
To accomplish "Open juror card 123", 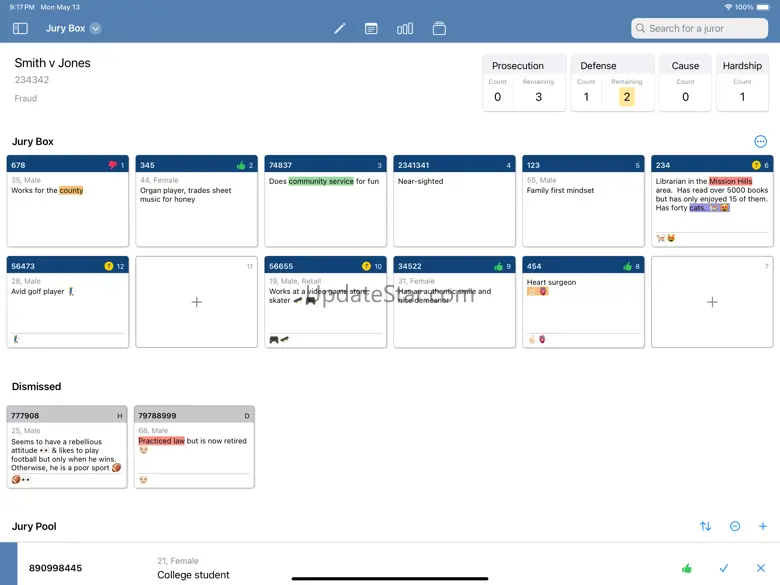I will 583,201.
